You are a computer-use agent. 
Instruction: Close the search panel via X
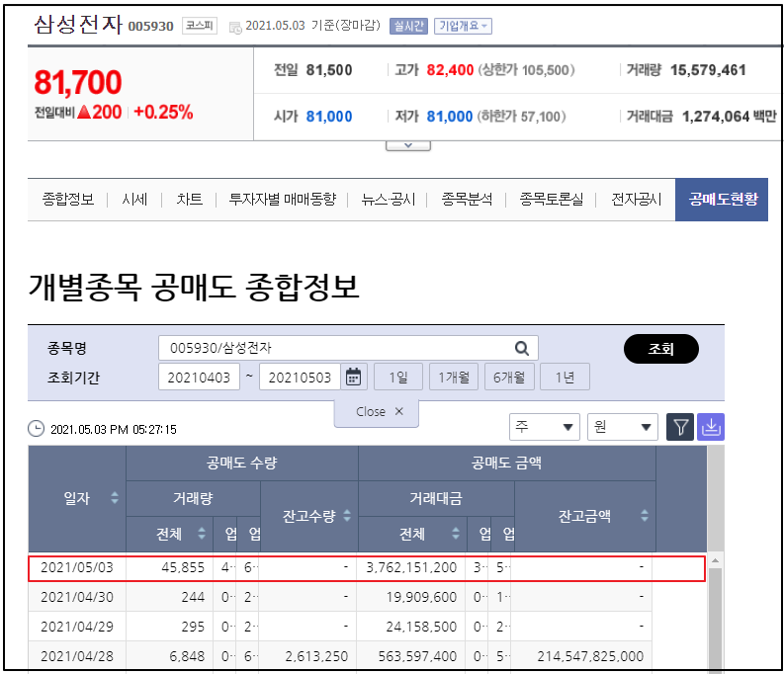point(399,411)
